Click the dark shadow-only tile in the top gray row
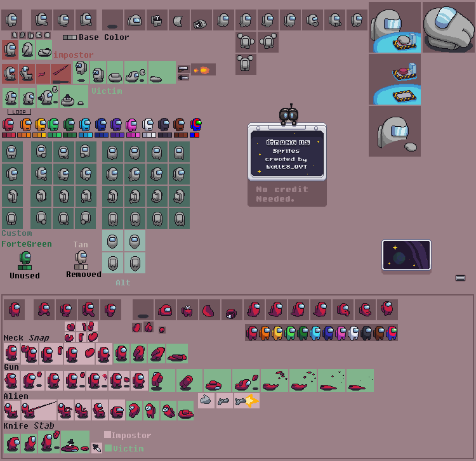 pyautogui.click(x=112, y=20)
